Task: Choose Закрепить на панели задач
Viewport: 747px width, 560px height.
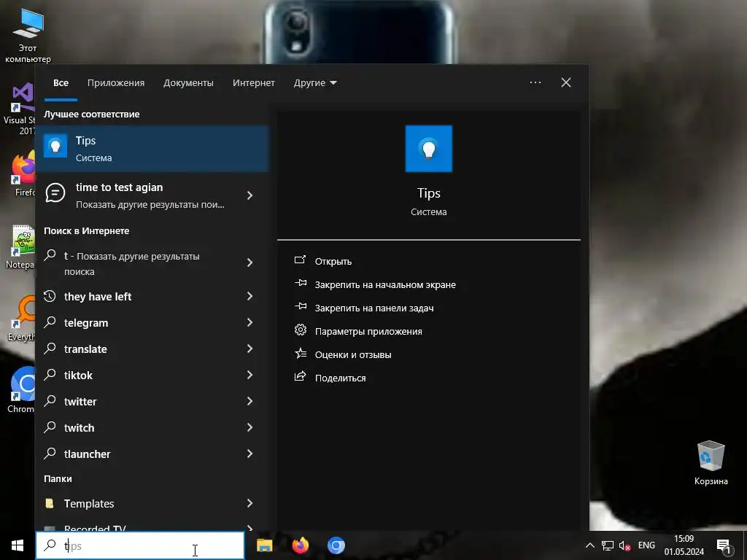Action: tap(374, 308)
